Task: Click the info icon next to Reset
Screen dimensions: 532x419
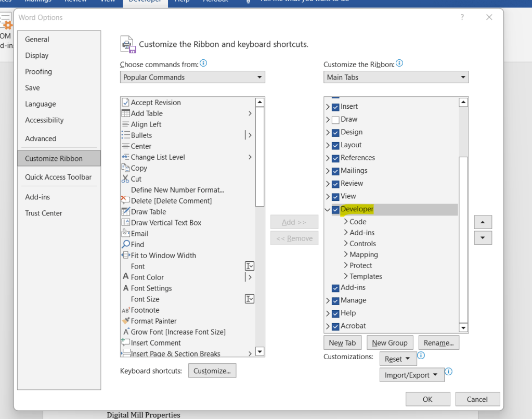Action: (x=421, y=355)
